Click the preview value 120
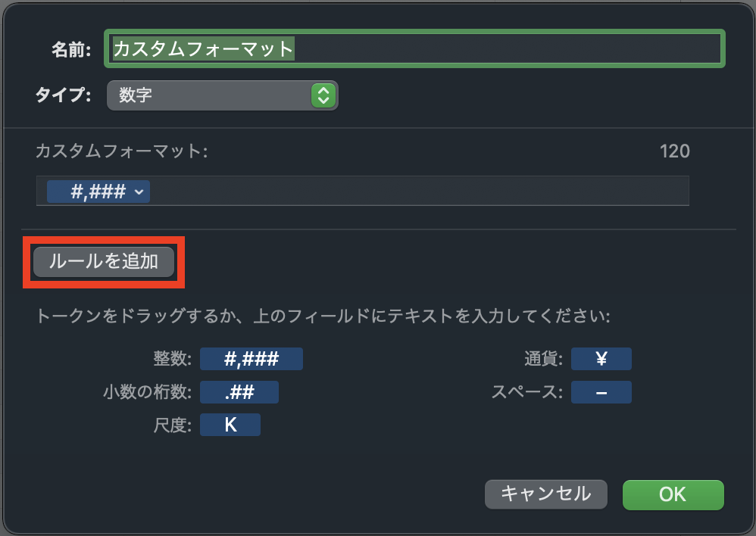Image resolution: width=756 pixels, height=536 pixels. pos(674,151)
